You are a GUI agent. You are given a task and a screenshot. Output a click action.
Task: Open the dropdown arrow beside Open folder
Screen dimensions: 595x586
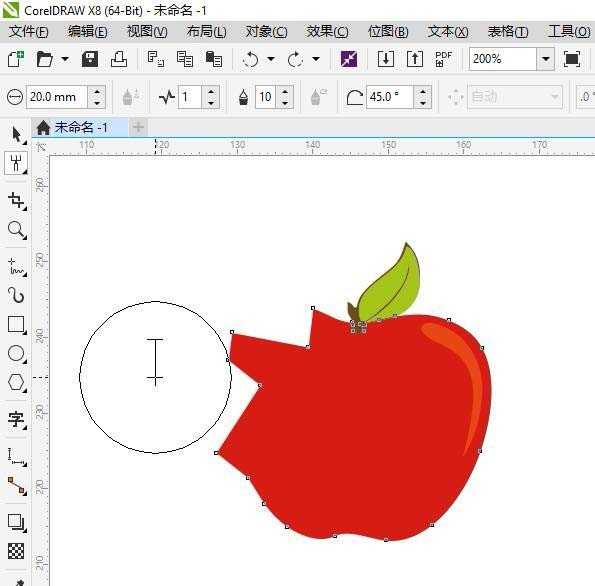coord(65,59)
